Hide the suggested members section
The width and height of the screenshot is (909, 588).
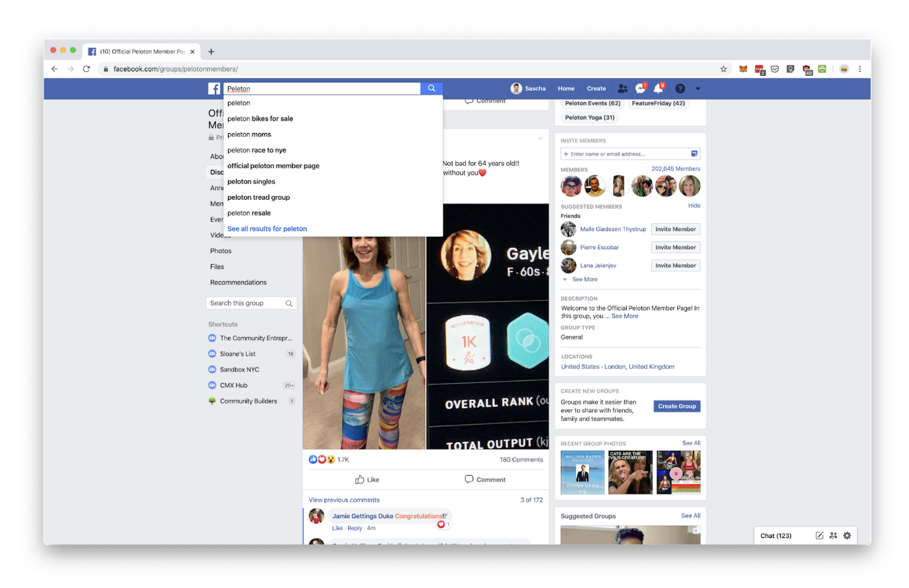coord(694,206)
